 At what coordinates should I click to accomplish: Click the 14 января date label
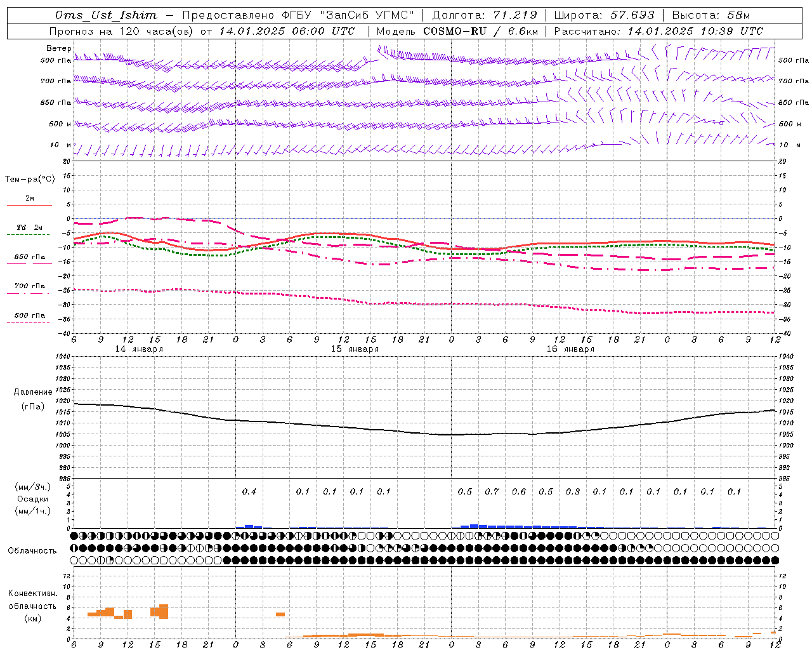tap(139, 349)
